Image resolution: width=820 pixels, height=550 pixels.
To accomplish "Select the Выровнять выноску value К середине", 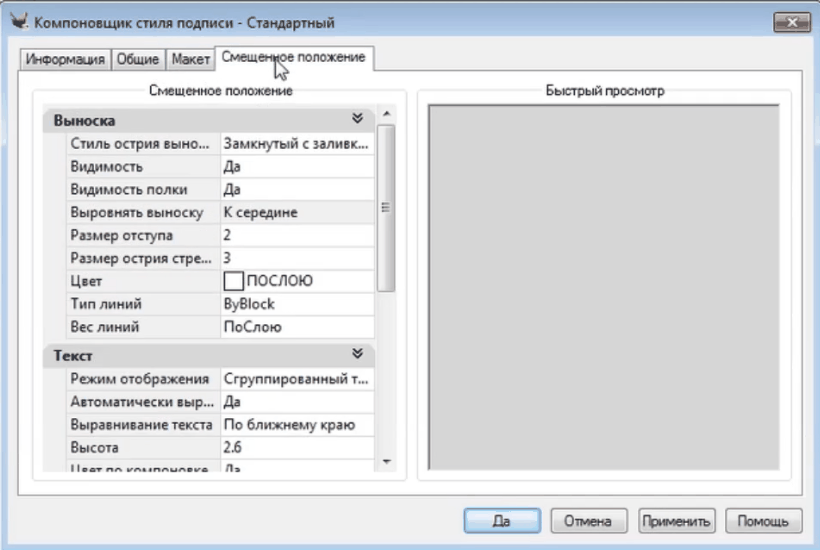I will pyautogui.click(x=297, y=212).
